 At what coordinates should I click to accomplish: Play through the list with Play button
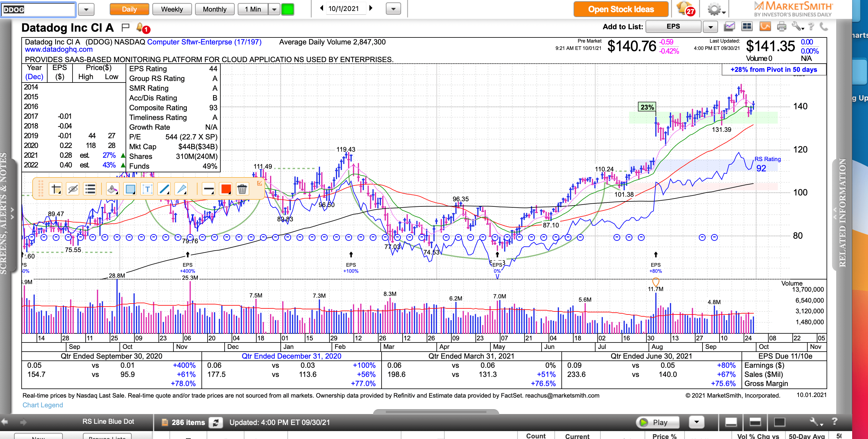pos(657,422)
